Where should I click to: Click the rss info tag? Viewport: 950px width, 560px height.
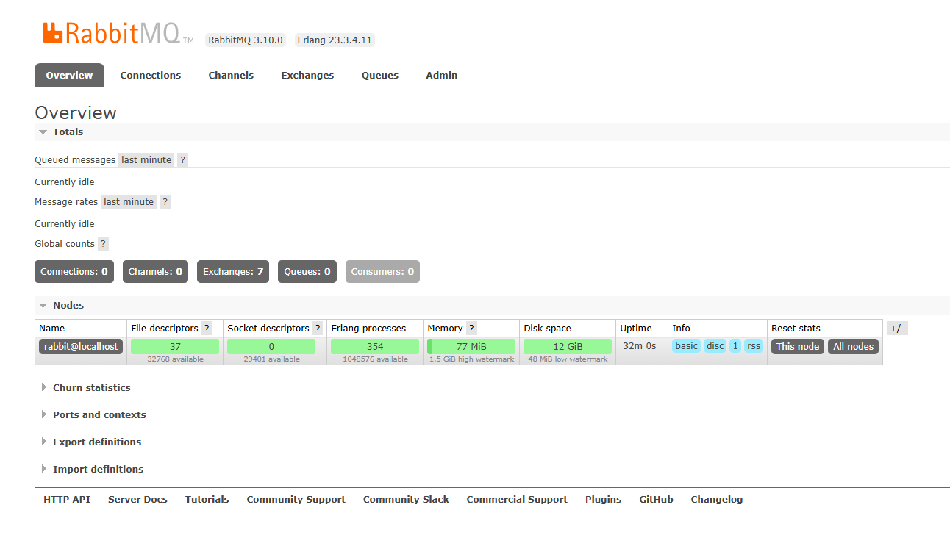pos(754,346)
